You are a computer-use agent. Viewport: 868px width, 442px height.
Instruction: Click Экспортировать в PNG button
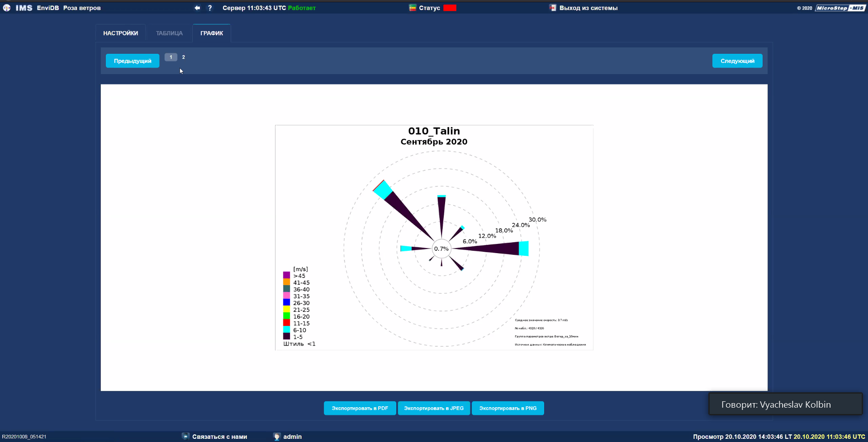point(508,408)
